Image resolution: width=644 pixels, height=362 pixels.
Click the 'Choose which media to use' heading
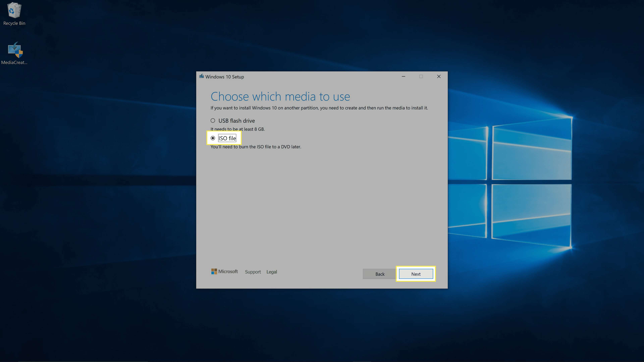coord(280,96)
